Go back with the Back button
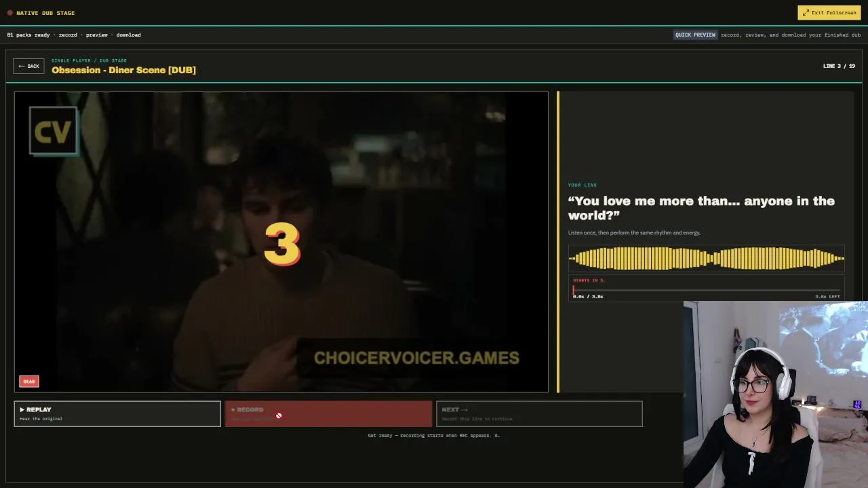The image size is (868, 488). click(x=28, y=66)
